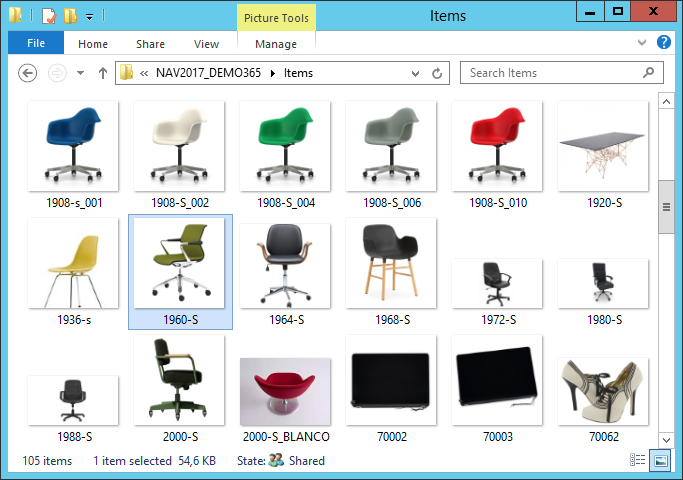Screen dimensions: 683x480
Task: Click the Picture Tools contextual tab header
Action: (x=276, y=18)
